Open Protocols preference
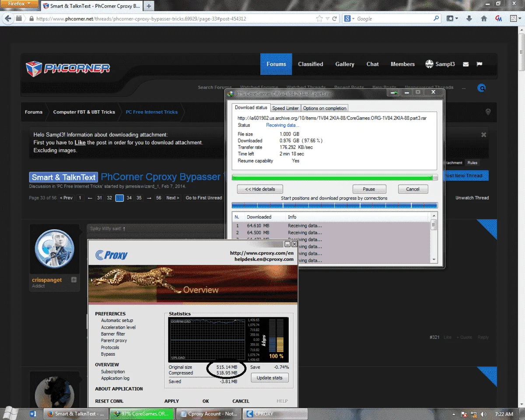The height and width of the screenshot is (420, 525). point(110,347)
